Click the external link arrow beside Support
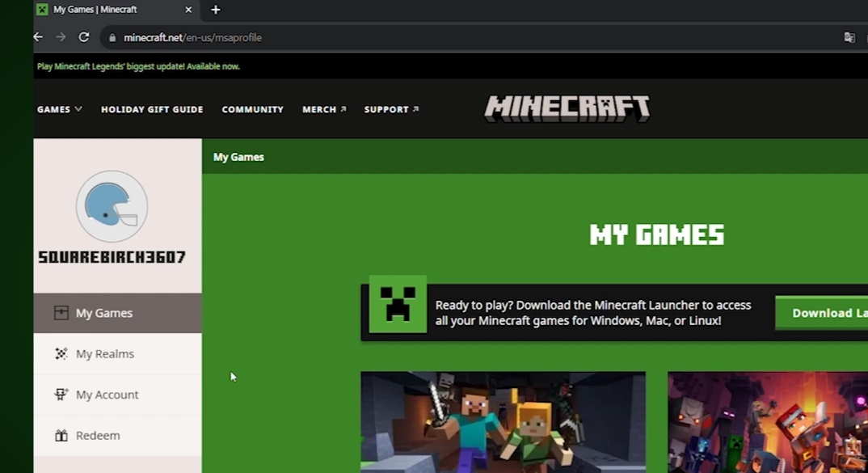The width and height of the screenshot is (868, 473). point(415,109)
